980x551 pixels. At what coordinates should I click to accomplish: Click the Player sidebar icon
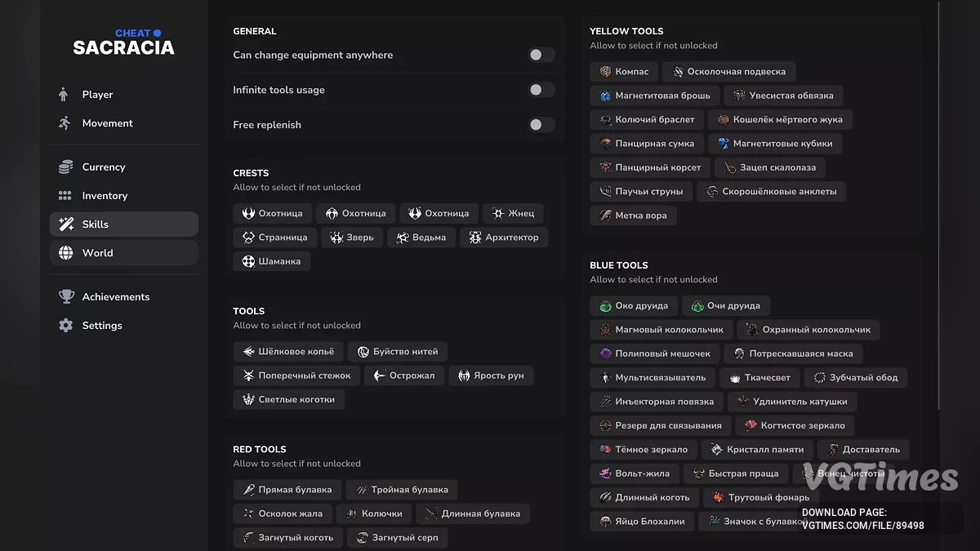pos(65,95)
